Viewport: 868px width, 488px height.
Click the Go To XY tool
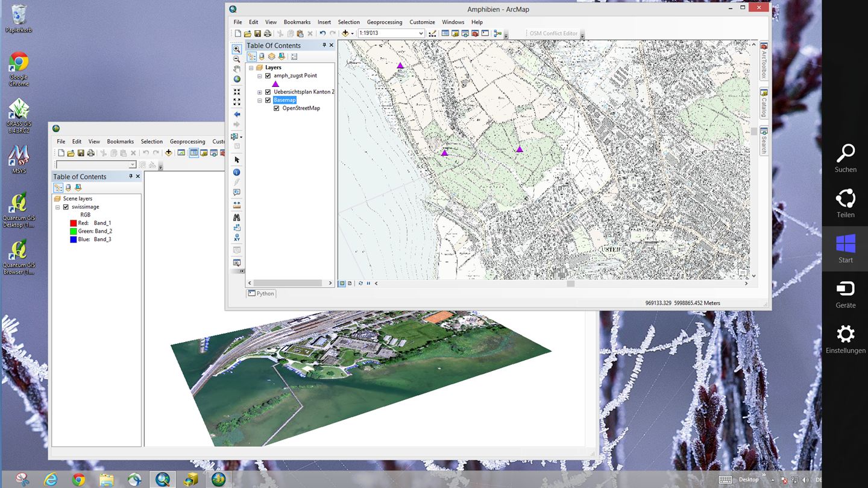pyautogui.click(x=237, y=238)
